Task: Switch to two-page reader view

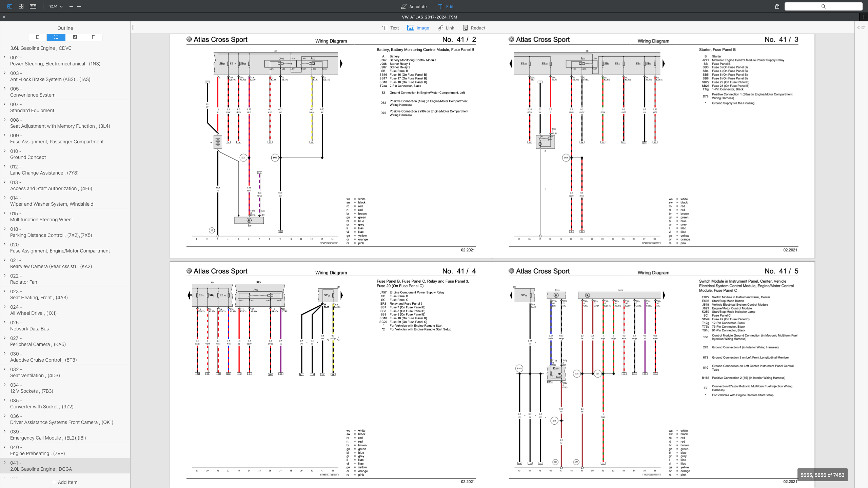Action: click(33, 6)
